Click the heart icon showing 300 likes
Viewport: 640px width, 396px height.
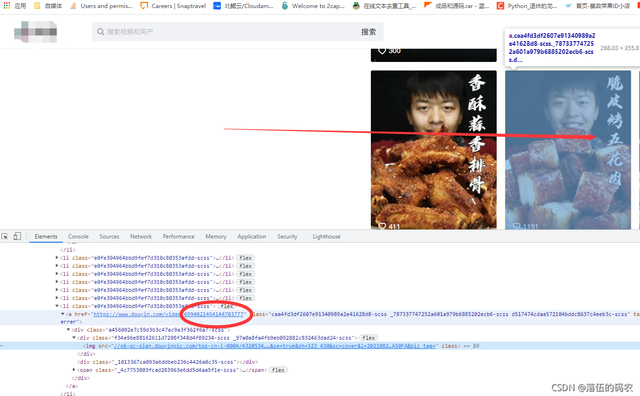pyautogui.click(x=382, y=51)
